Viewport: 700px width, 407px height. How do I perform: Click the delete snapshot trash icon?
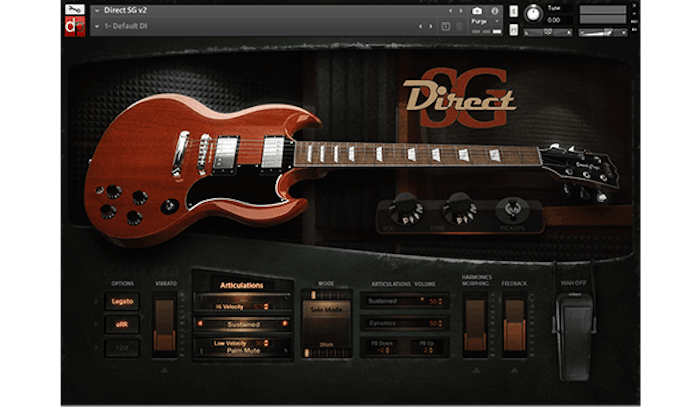[458, 27]
